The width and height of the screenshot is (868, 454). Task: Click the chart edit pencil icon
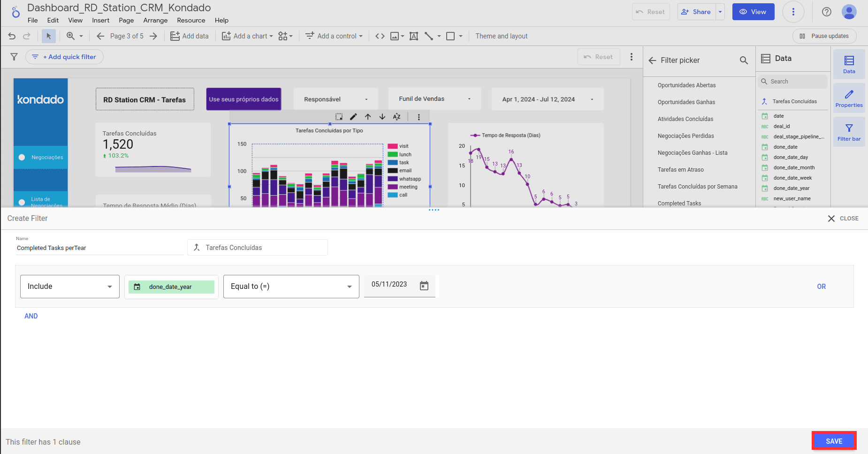point(353,117)
